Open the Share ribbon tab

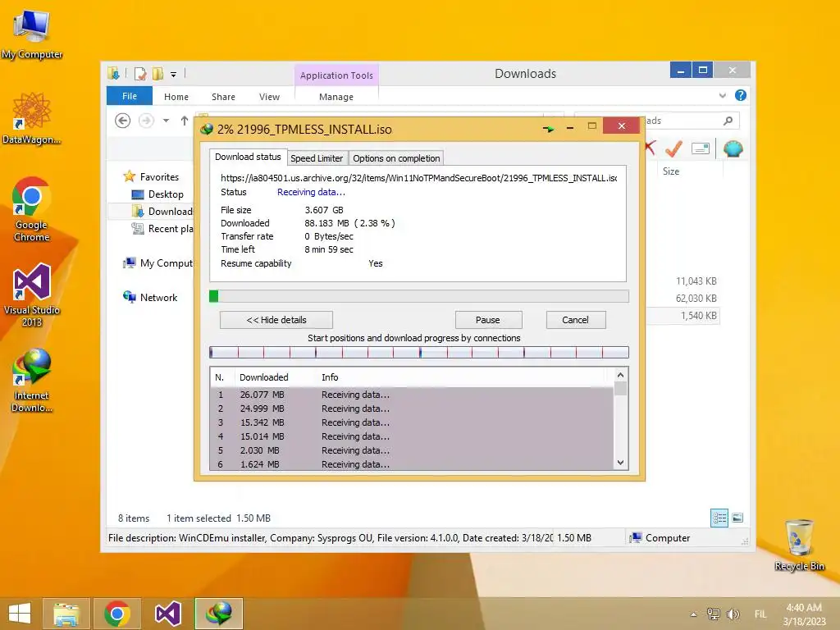pyautogui.click(x=223, y=97)
